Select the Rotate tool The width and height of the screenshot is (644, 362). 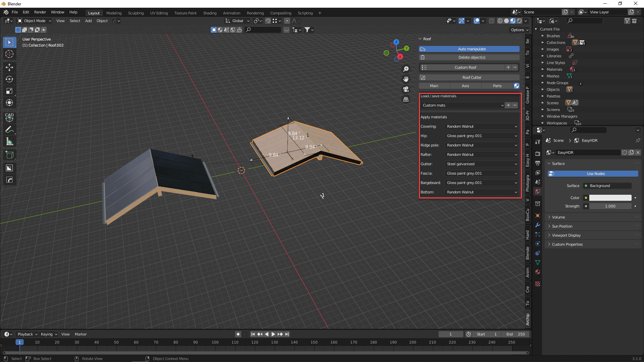pos(9,79)
